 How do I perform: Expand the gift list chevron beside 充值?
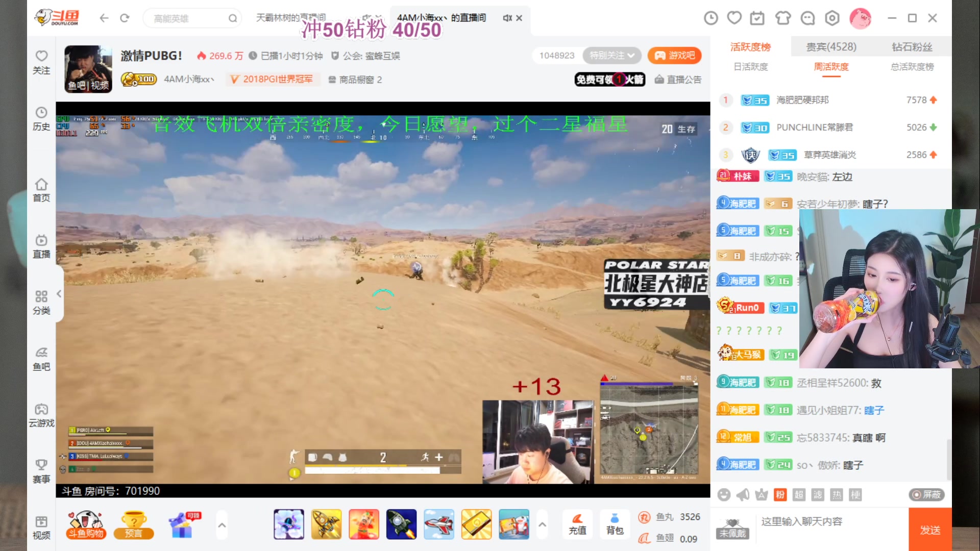[542, 524]
